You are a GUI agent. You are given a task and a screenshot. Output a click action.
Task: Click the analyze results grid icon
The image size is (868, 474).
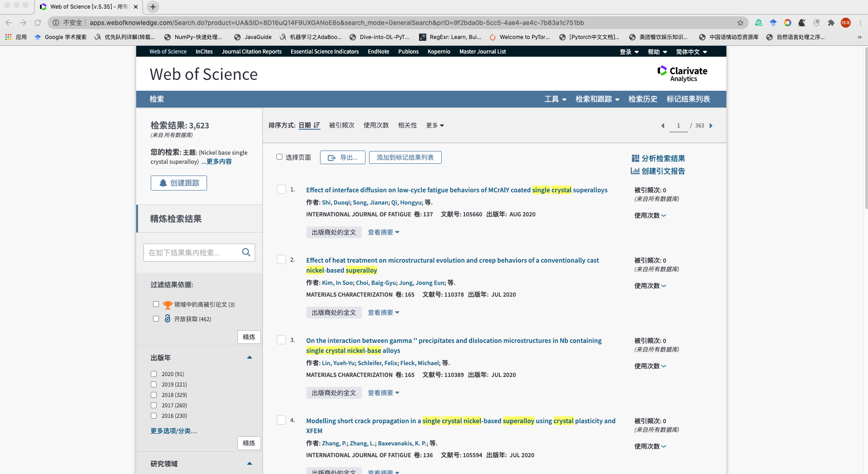pos(635,158)
